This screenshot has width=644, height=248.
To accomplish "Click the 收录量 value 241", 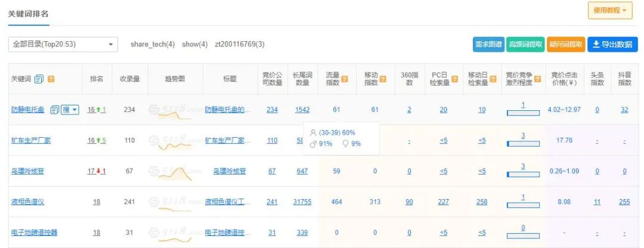I will [x=129, y=202].
